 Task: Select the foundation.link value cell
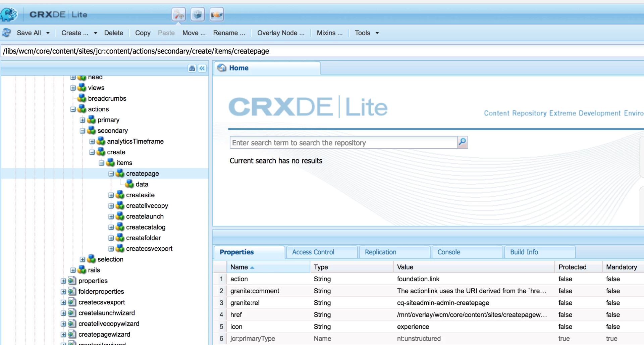(474, 279)
